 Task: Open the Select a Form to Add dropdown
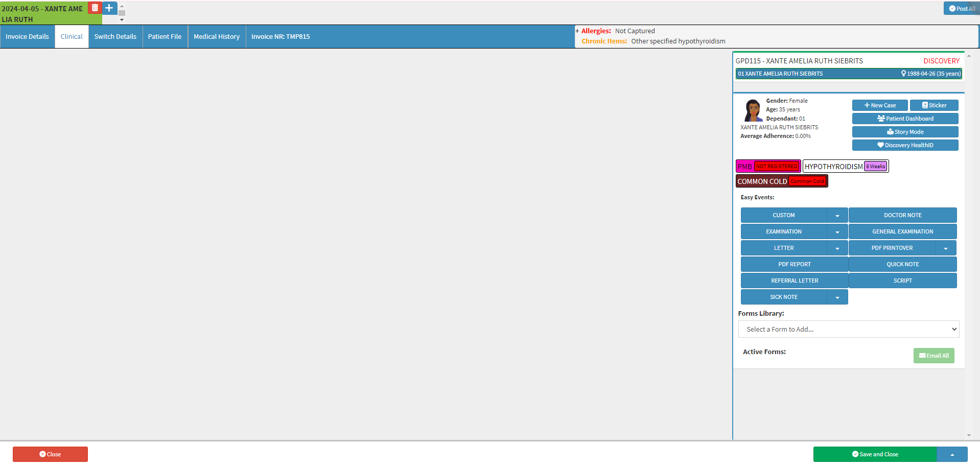click(x=849, y=329)
